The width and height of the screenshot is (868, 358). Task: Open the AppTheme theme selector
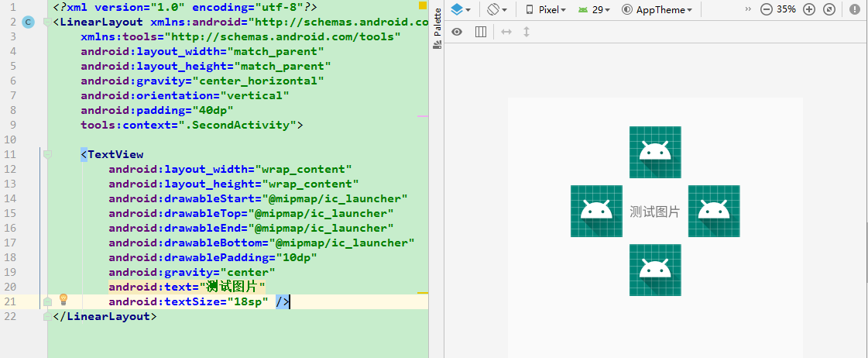coord(657,9)
